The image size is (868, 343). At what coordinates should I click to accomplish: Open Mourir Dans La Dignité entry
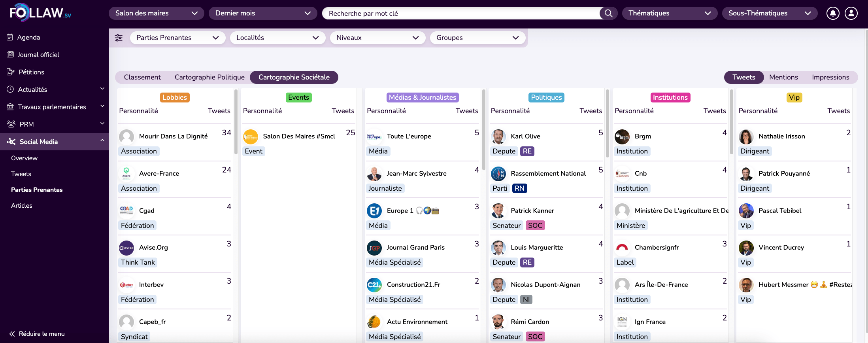click(173, 136)
